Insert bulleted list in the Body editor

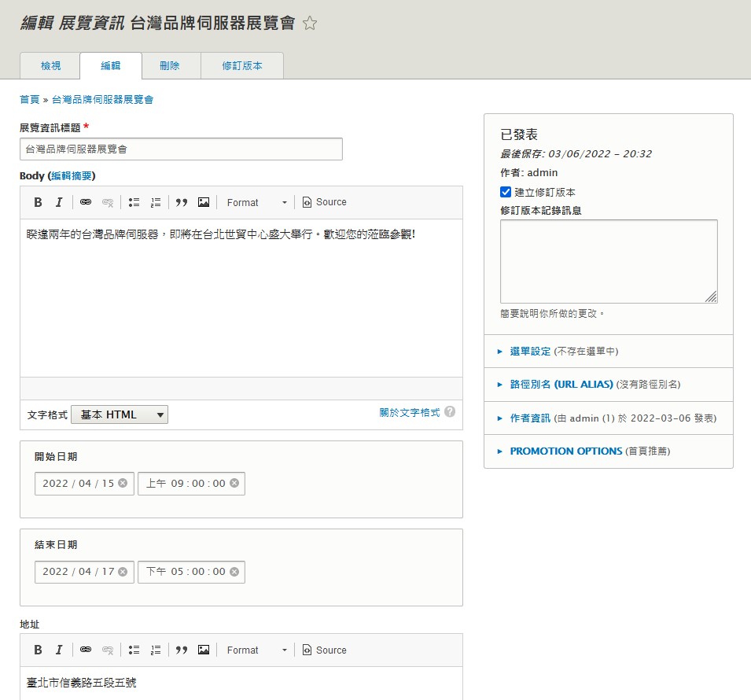coord(134,202)
